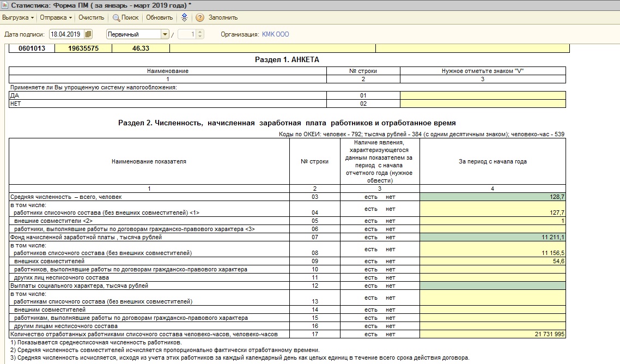Mark the ДА cell on row 01

coord(483,95)
